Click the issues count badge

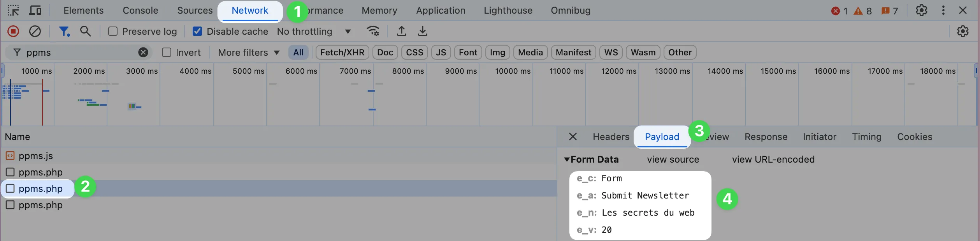click(x=890, y=11)
